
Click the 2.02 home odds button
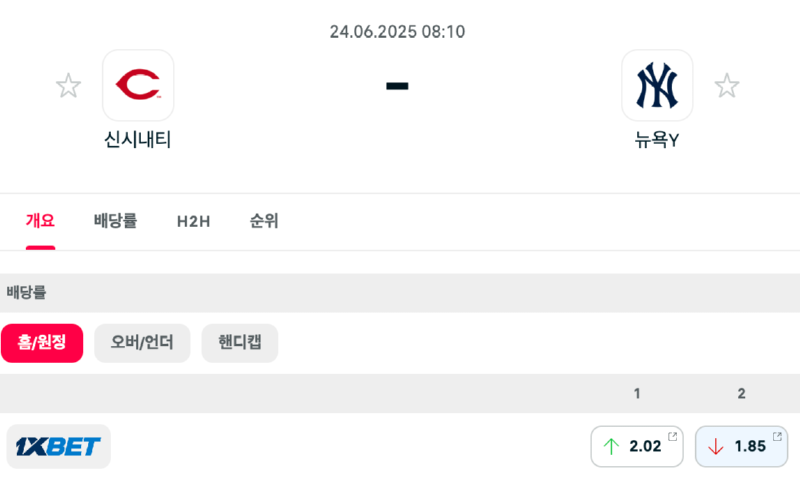638,447
